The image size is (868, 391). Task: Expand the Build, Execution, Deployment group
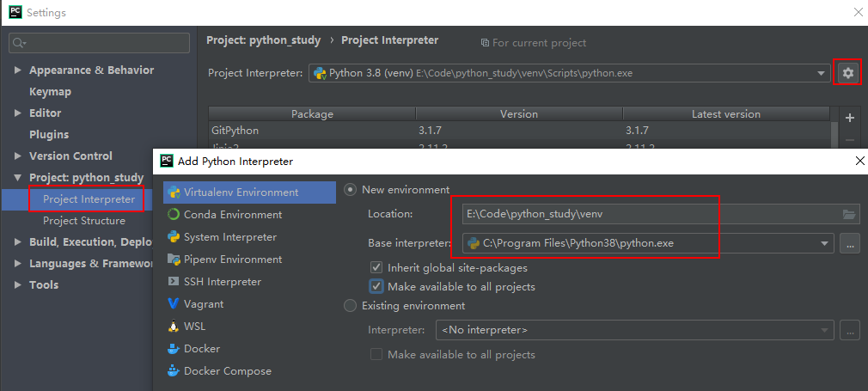coord(18,242)
